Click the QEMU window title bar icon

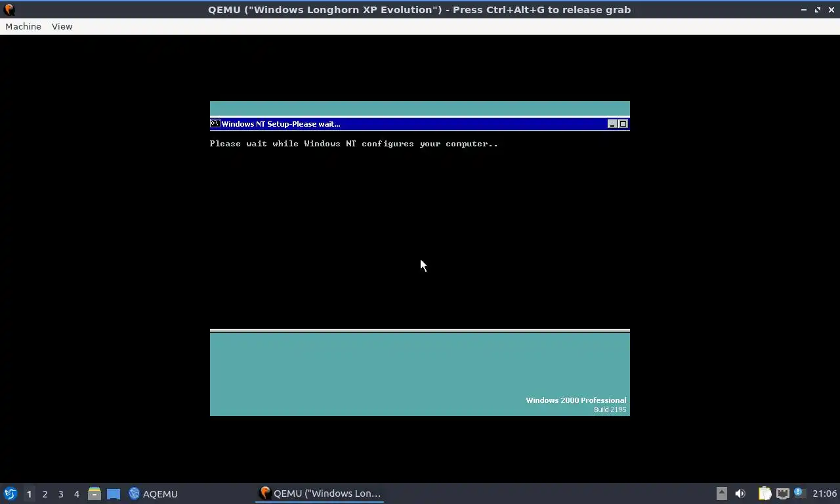(9, 9)
